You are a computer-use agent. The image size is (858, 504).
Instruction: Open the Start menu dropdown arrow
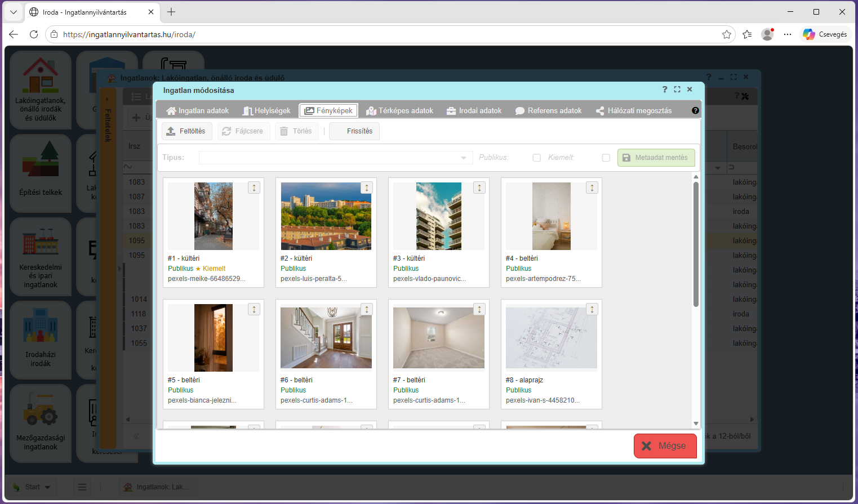click(x=47, y=487)
